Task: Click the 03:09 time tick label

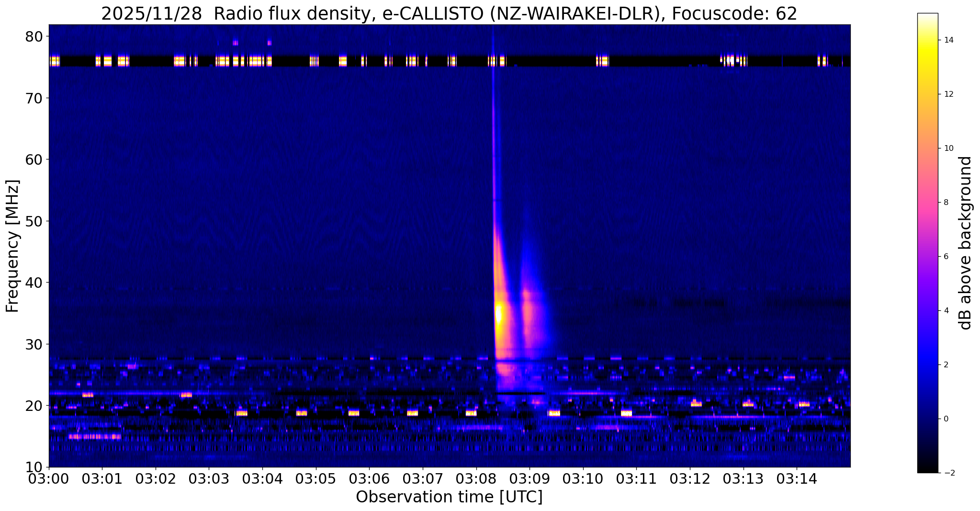Action: pyautogui.click(x=529, y=479)
